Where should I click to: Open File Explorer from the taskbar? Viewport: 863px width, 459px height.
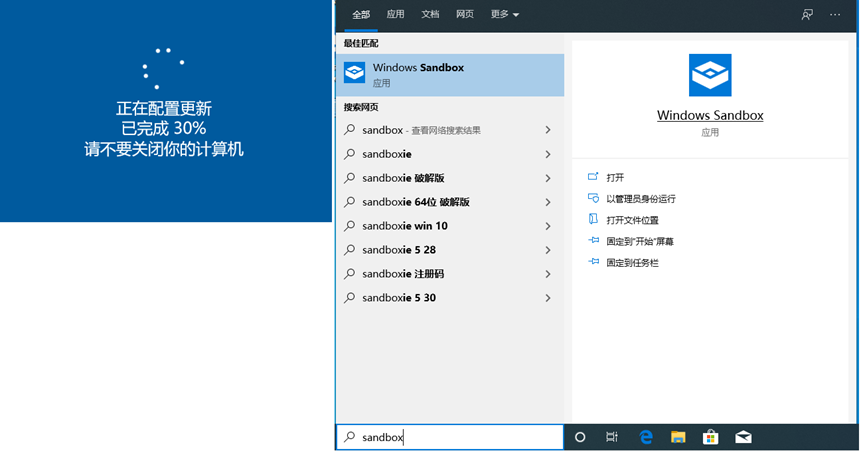pyautogui.click(x=678, y=438)
